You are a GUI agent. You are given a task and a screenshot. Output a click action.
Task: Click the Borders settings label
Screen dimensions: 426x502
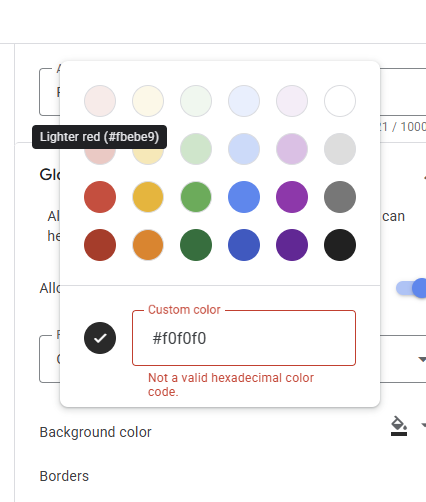[x=64, y=476]
